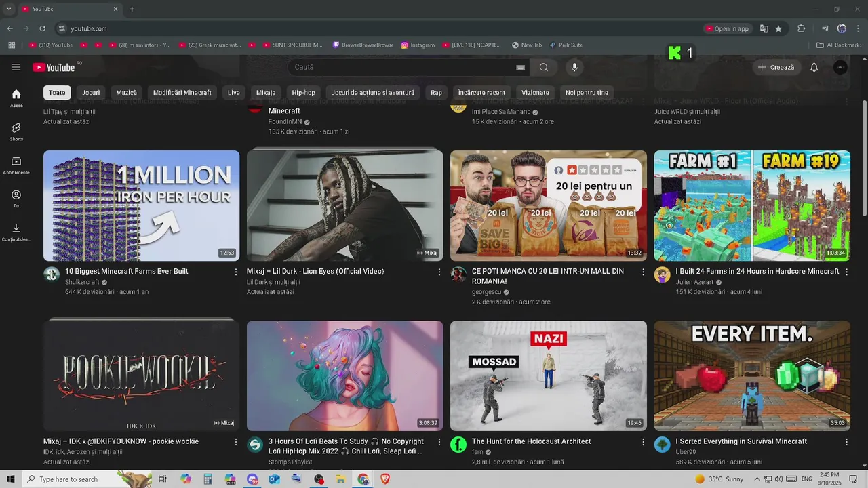The image size is (868, 488).
Task: Open the Instagram bookmark
Action: [418, 45]
